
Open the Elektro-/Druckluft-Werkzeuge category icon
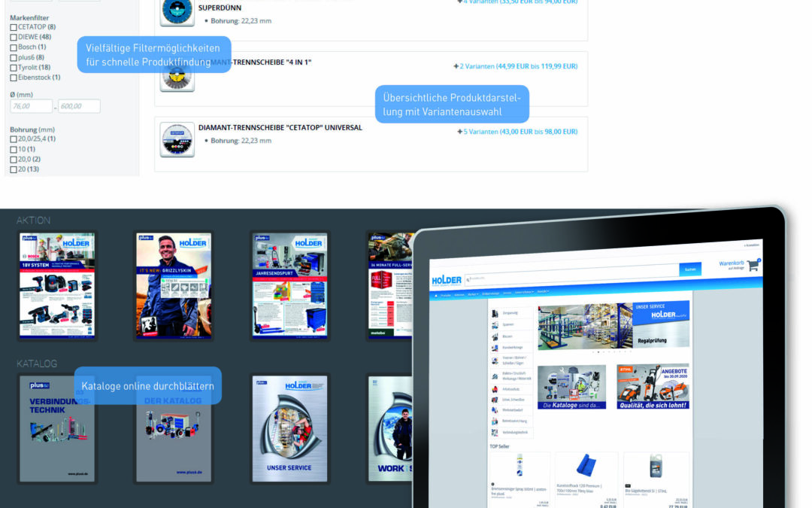(x=495, y=376)
